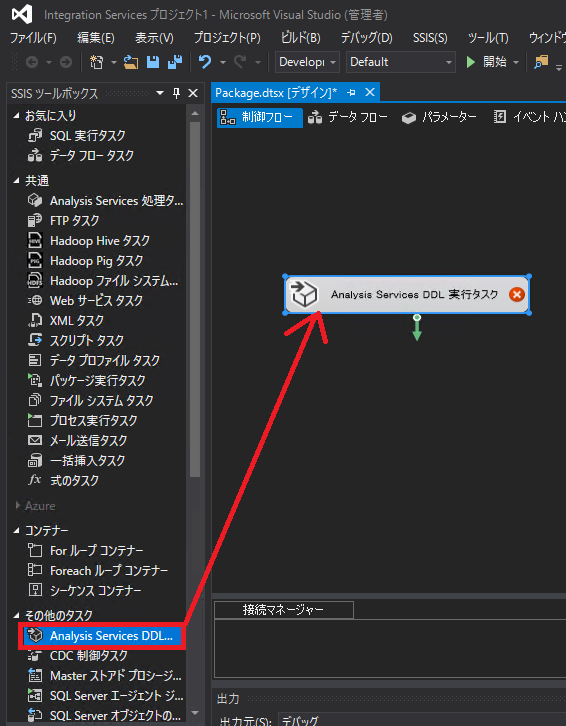The height and width of the screenshot is (726, 566).
Task: Close the Package.dtsx design tab
Action: [370, 93]
